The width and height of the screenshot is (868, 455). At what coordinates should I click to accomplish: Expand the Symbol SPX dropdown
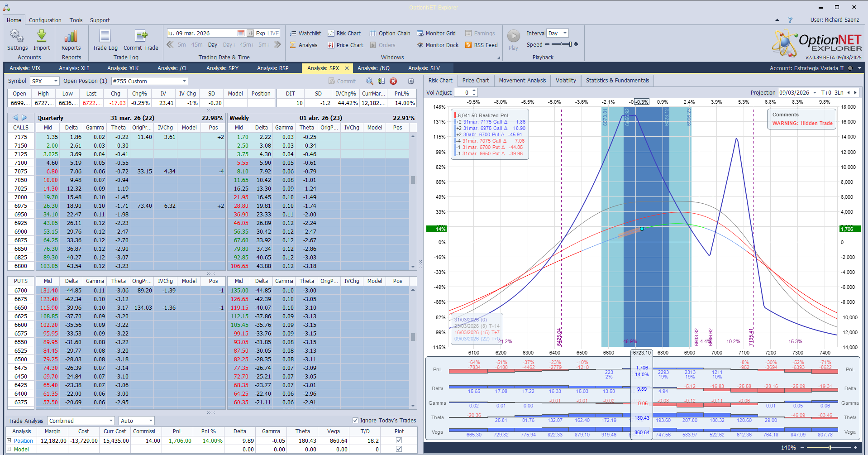point(56,81)
